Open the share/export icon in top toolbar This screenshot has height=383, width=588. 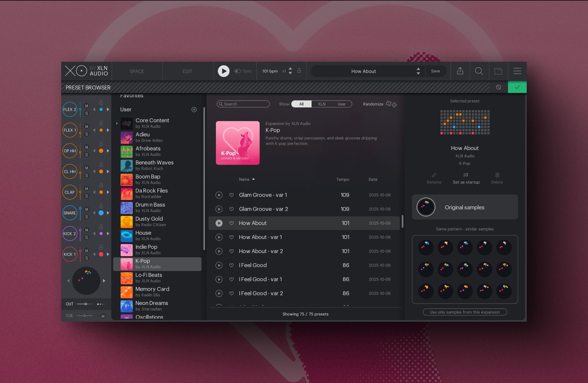click(460, 71)
